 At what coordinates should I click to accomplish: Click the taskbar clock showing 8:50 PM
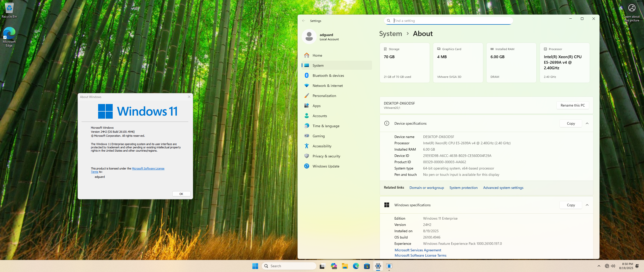[626, 266]
